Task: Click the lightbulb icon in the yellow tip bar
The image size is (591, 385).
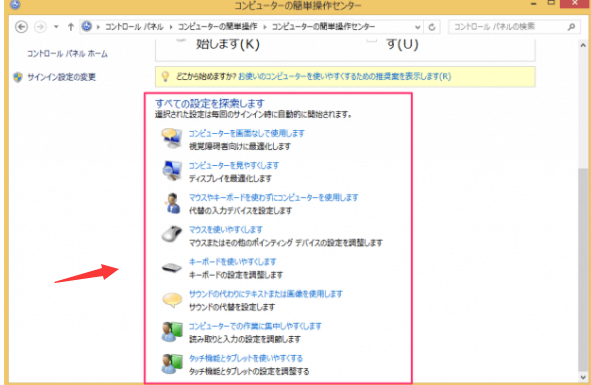Action: tap(165, 77)
